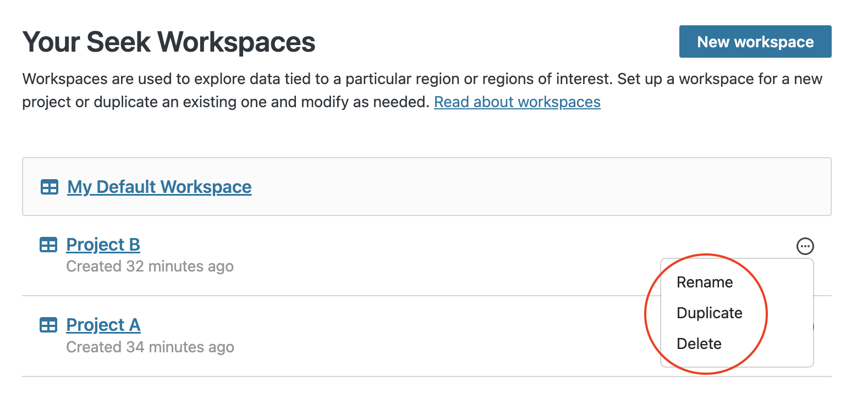Click the Created 34 minutes ago text
The width and height of the screenshot is (868, 399).
(x=150, y=347)
